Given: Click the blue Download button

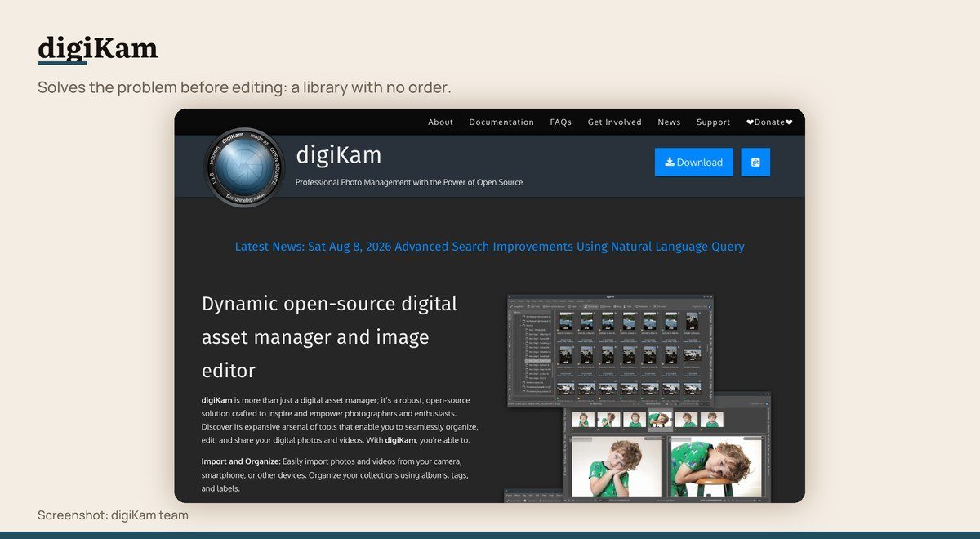Looking at the screenshot, I should [x=693, y=162].
